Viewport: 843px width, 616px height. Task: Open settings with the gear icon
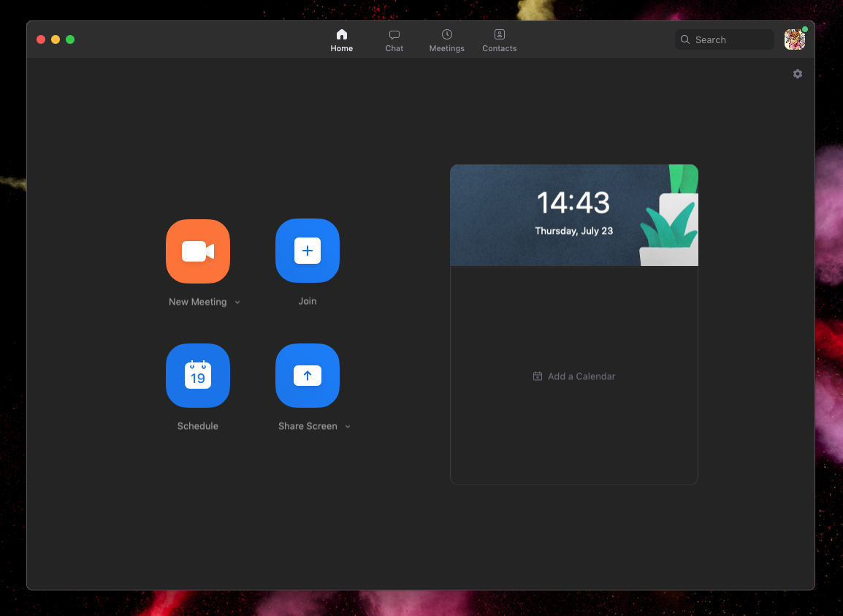[798, 74]
